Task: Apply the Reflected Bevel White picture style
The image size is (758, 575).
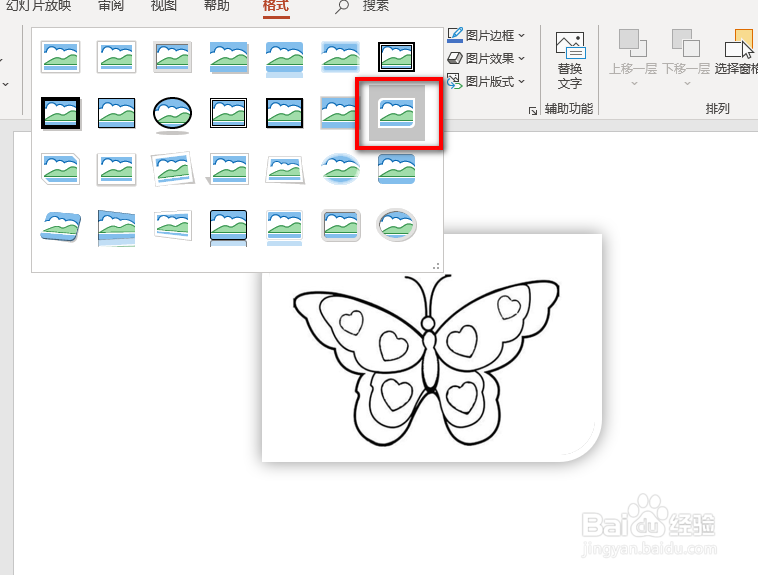Action: [285, 228]
